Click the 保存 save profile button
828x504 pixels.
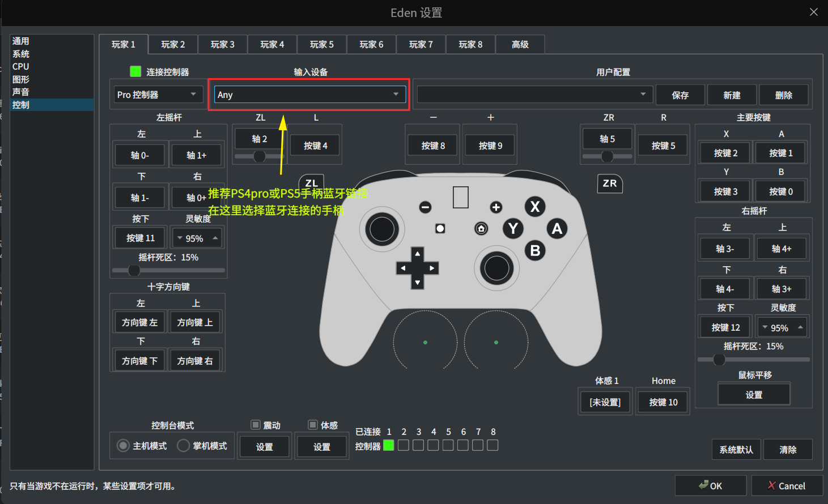point(680,95)
